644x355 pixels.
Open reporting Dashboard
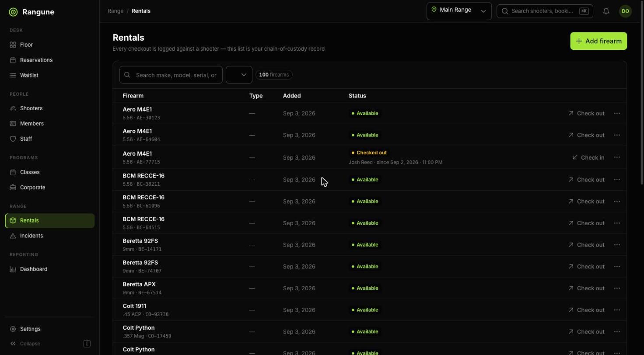point(49,269)
